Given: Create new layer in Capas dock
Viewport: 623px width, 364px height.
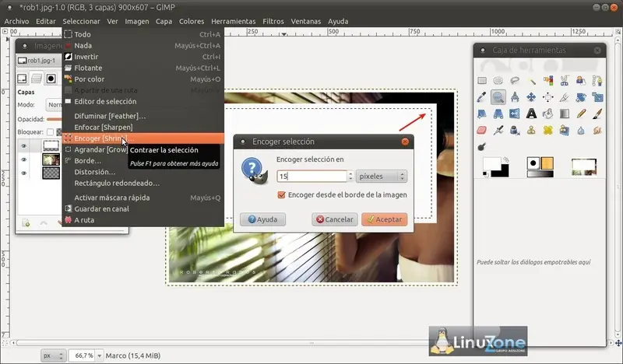Looking at the screenshot, I should click(x=26, y=223).
